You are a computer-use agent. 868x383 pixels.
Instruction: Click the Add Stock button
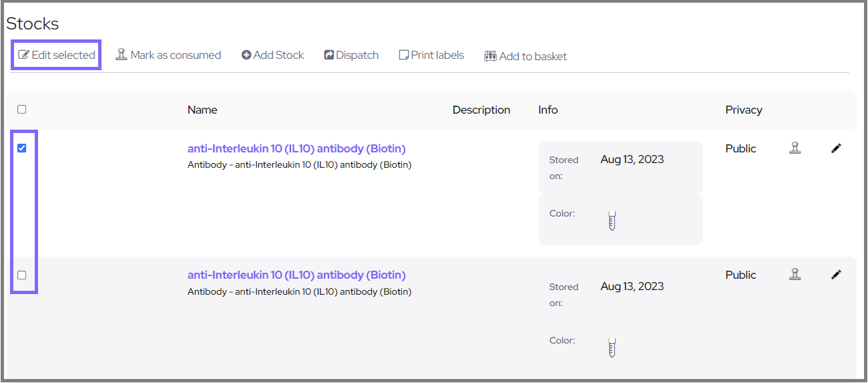pyautogui.click(x=272, y=55)
